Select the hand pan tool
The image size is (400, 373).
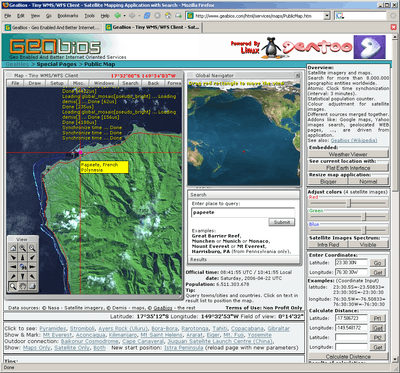[23, 286]
